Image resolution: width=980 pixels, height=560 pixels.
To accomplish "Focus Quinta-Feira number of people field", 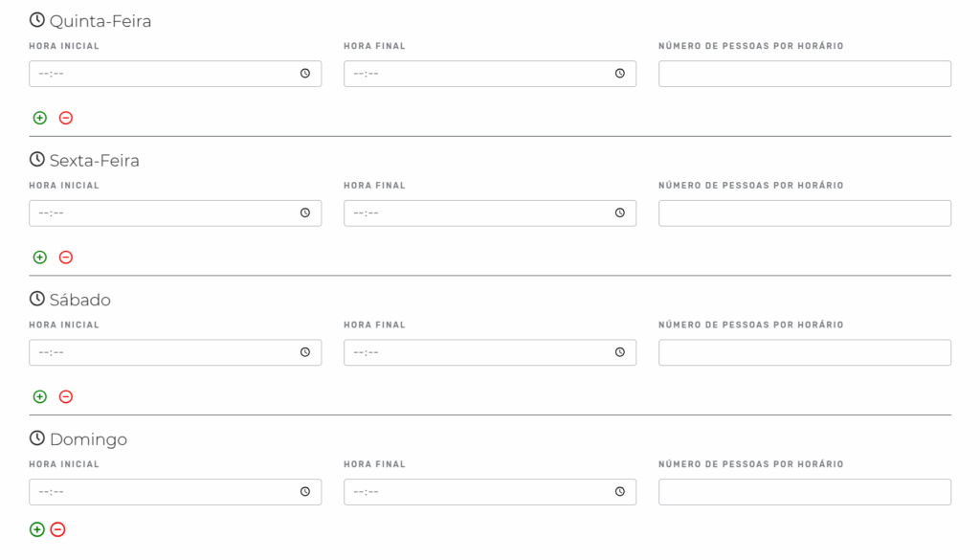I will point(805,74).
